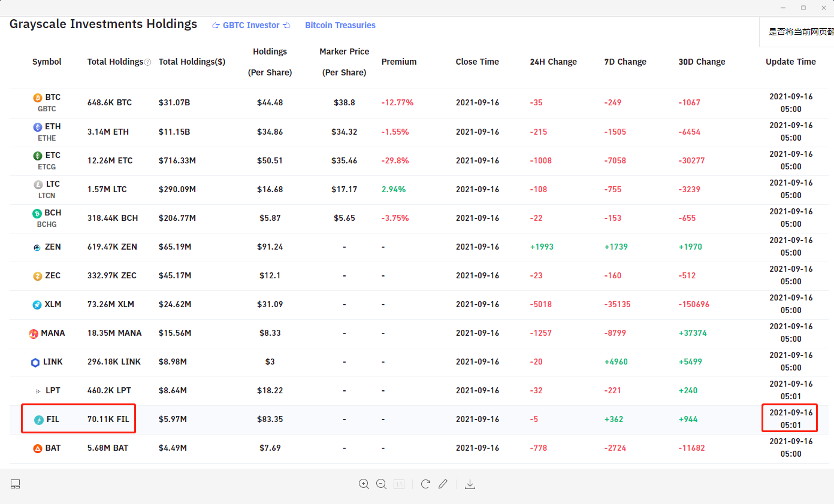Viewport: 834px width, 504px height.
Task: Click the Symbol column header
Action: pyautogui.click(x=47, y=62)
